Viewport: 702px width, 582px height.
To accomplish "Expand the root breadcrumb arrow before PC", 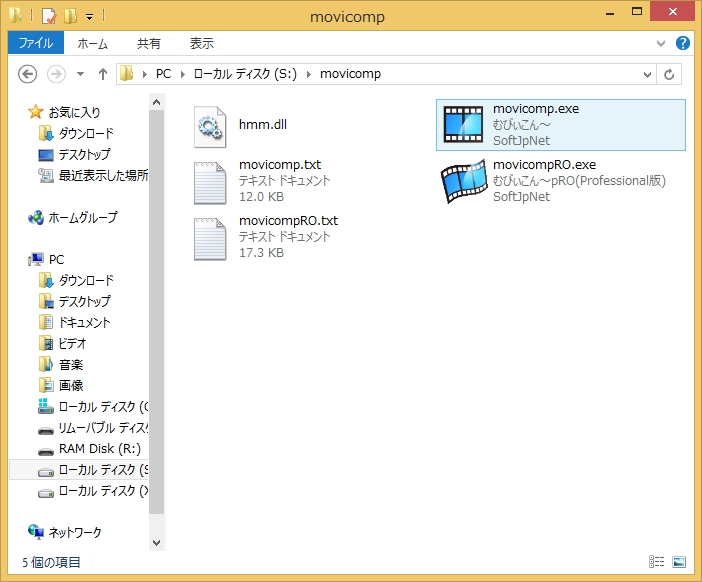I will pos(145,74).
